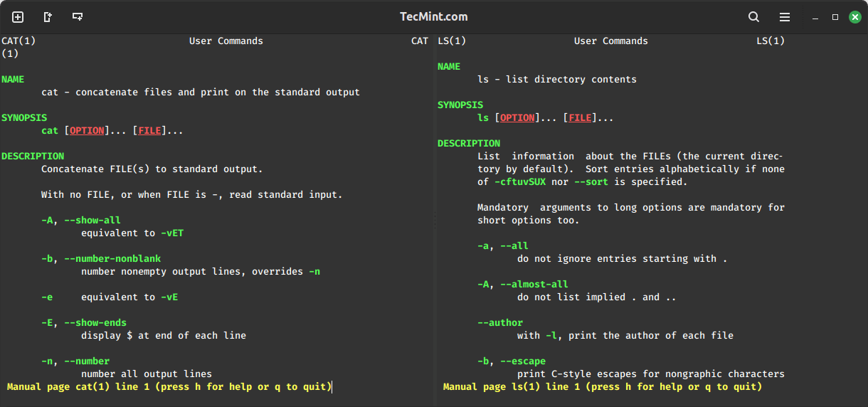
Task: Maximize the terminal window
Action: click(x=835, y=17)
